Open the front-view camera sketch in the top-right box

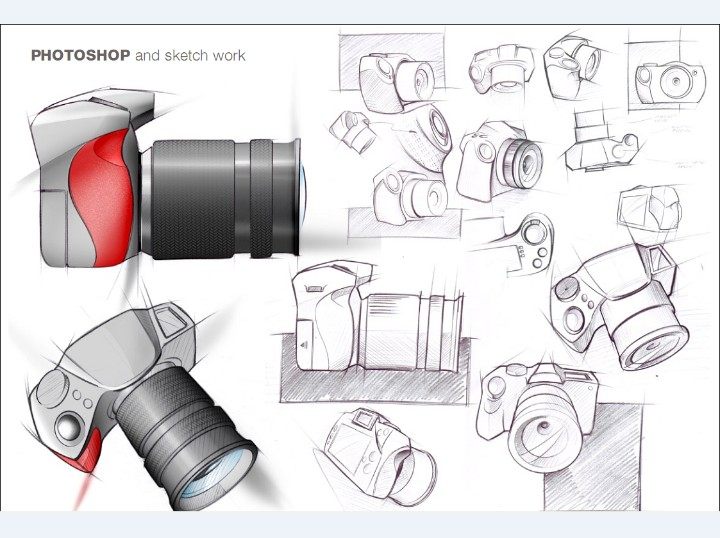[x=669, y=77]
